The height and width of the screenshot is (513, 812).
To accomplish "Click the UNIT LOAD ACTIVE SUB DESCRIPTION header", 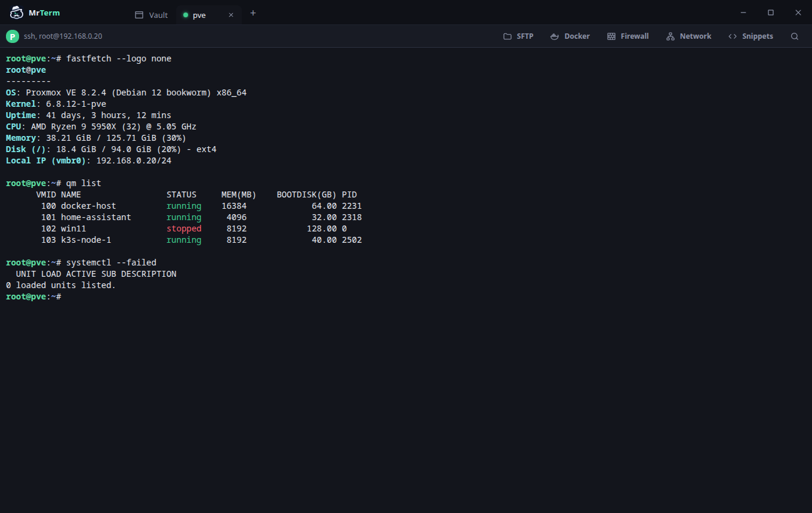I will pyautogui.click(x=96, y=274).
